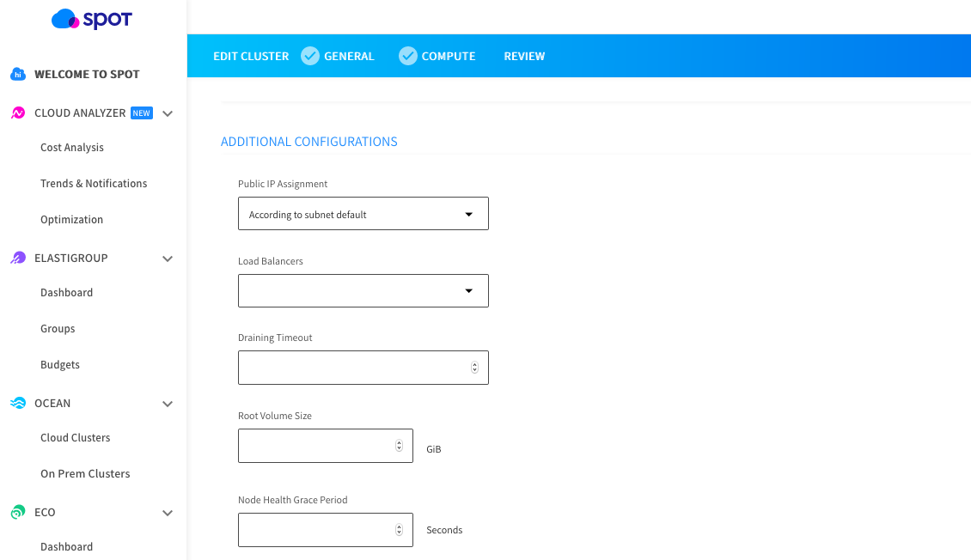Screen dimensions: 971x560
Task: Click the General step checkmark icon
Action: click(x=310, y=56)
